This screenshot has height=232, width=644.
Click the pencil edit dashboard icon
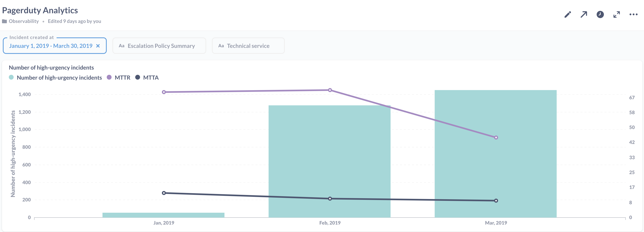568,14
